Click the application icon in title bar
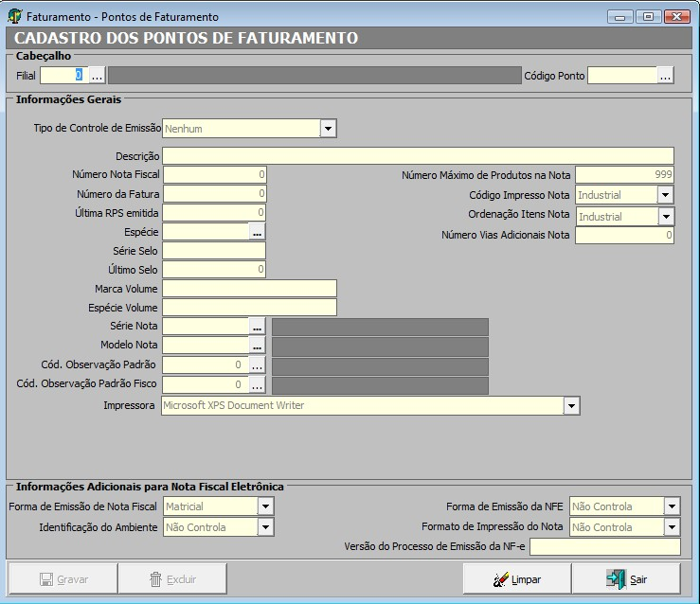 pyautogui.click(x=15, y=16)
